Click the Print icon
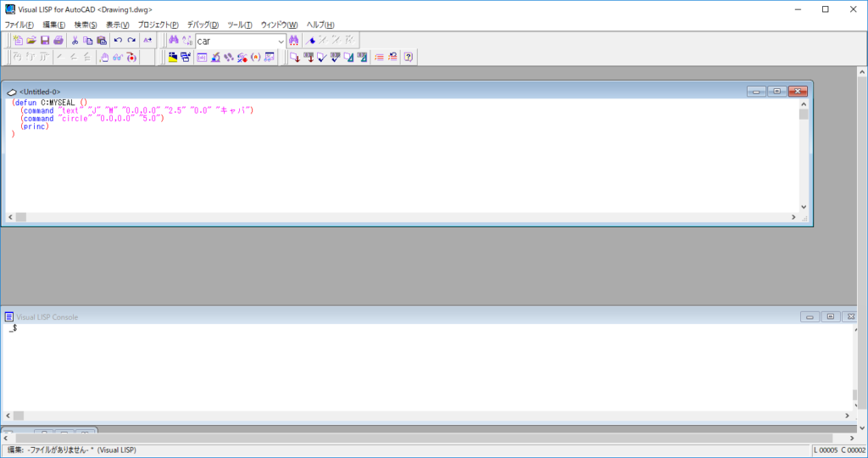Viewport: 868px width, 458px height. point(58,41)
